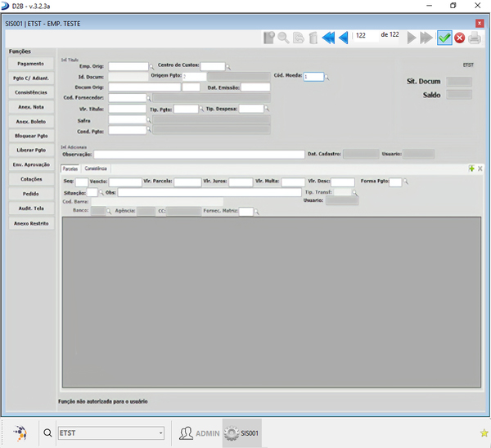
Task: Click the record number field showing 122
Action: 366,35
